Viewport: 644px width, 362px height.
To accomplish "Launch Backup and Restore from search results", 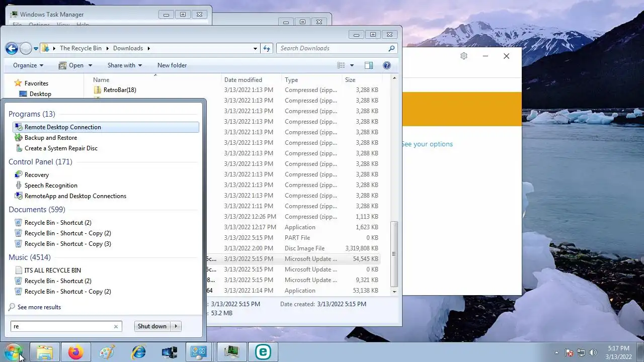I will pyautogui.click(x=51, y=138).
